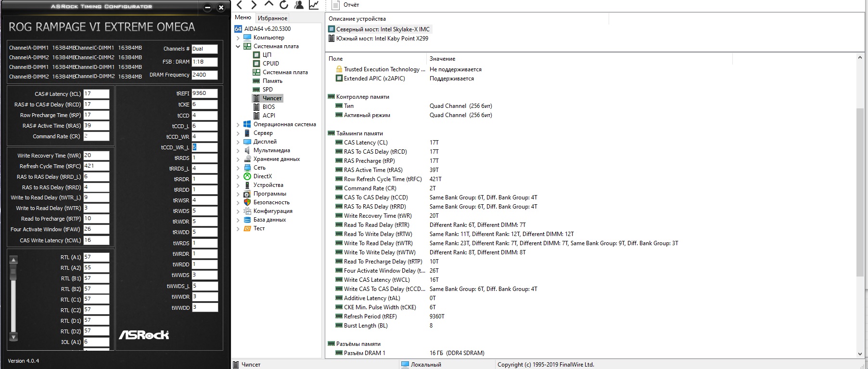The width and height of the screenshot is (868, 369).
Task: Open the user favorites toolbar icon
Action: pyautogui.click(x=299, y=5)
